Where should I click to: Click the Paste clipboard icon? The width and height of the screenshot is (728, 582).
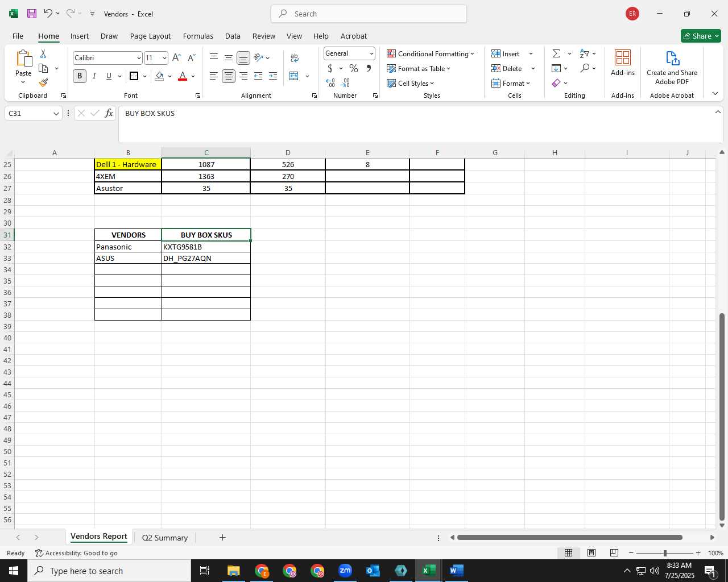click(x=23, y=58)
